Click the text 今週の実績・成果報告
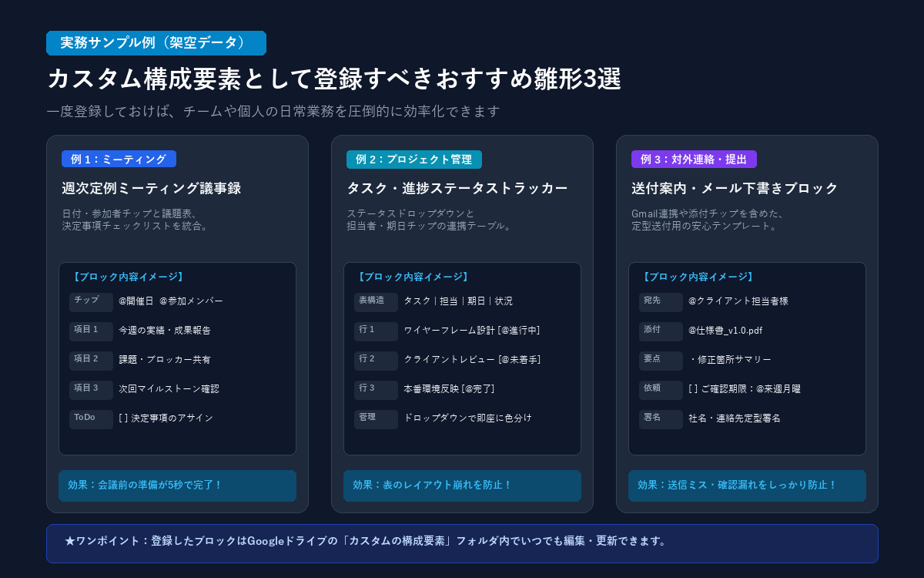The width and height of the screenshot is (924, 578). click(165, 331)
